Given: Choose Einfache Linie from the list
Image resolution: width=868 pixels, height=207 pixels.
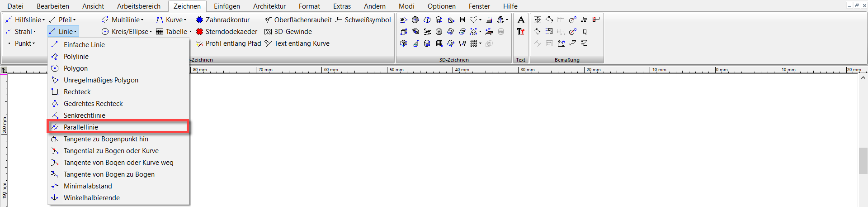Looking at the screenshot, I should [x=118, y=44].
